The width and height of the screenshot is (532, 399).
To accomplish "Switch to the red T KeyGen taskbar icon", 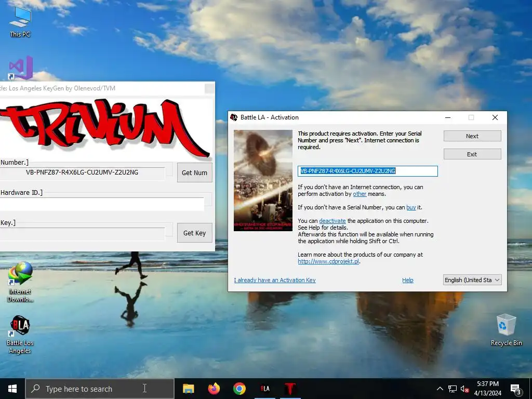I will pyautogui.click(x=290, y=389).
